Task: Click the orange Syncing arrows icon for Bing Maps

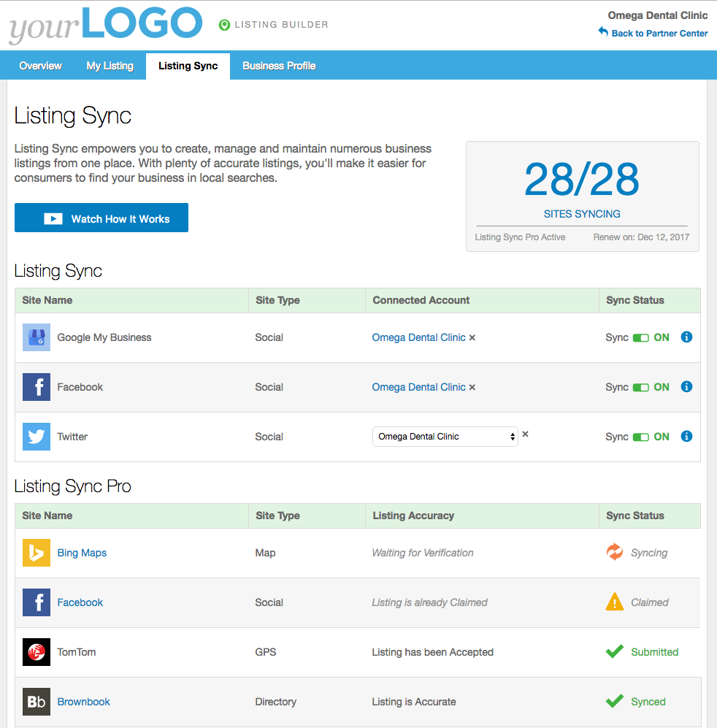Action: 615,553
